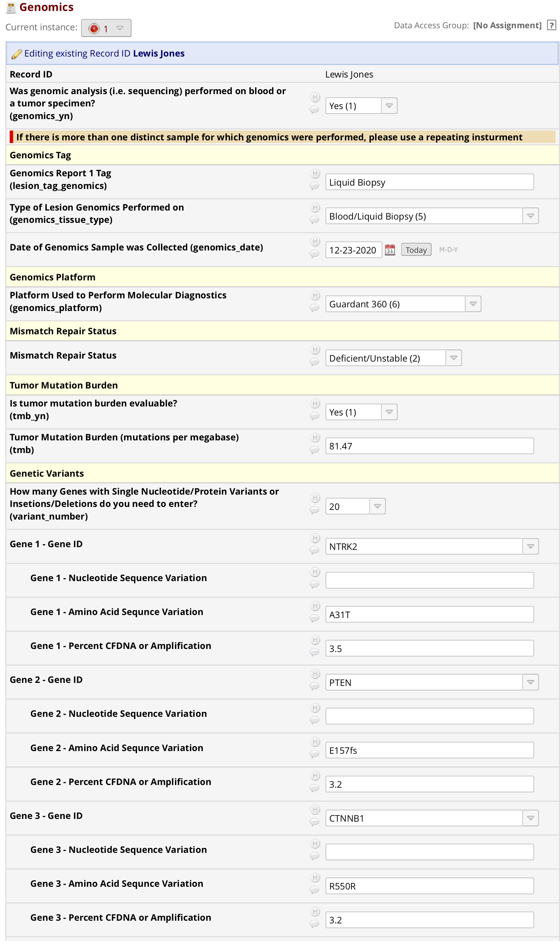Click the Genetic Variants section header
560x941 pixels.
click(x=282, y=473)
